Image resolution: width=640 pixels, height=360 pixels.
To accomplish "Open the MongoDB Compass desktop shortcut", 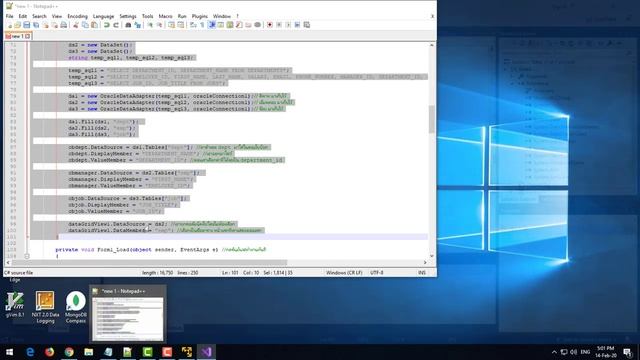I will (x=76, y=307).
